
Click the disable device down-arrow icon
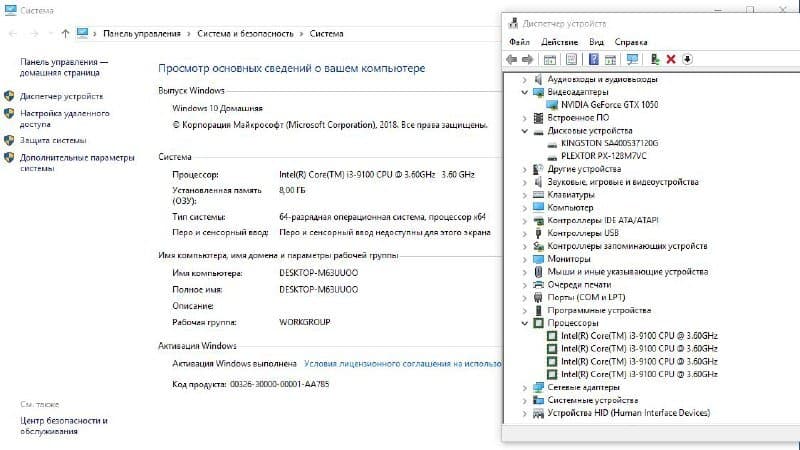point(687,59)
